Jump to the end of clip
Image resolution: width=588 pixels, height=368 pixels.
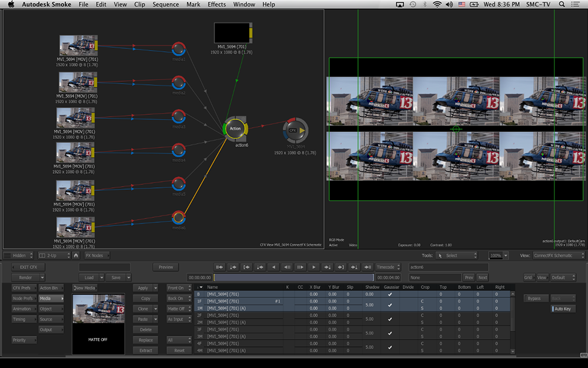coord(368,267)
